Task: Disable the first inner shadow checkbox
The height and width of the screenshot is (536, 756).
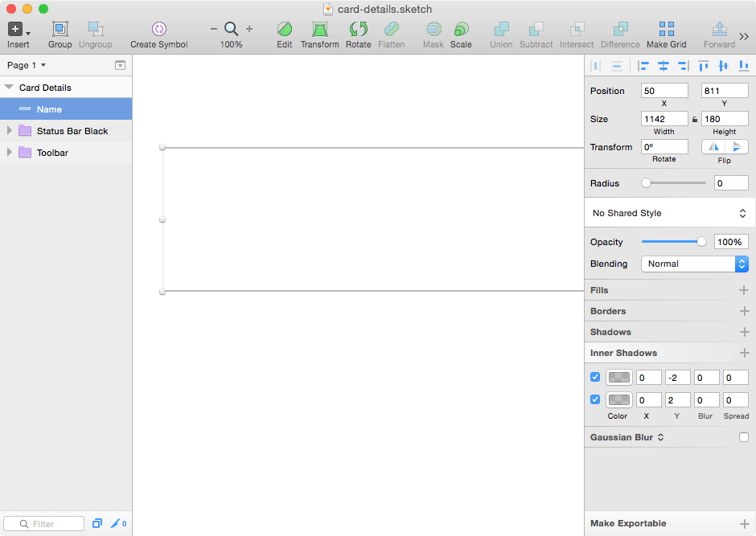Action: click(x=595, y=377)
